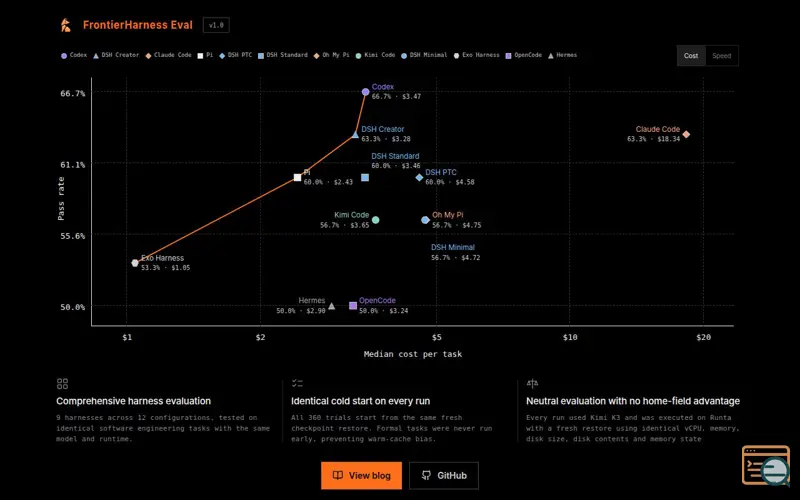Select the Kimi Code green circle point

point(376,220)
